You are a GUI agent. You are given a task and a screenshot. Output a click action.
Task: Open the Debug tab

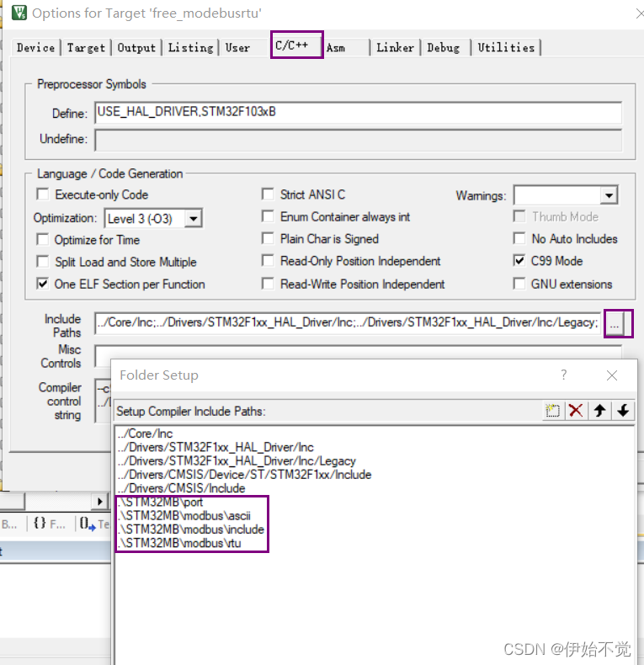443,47
